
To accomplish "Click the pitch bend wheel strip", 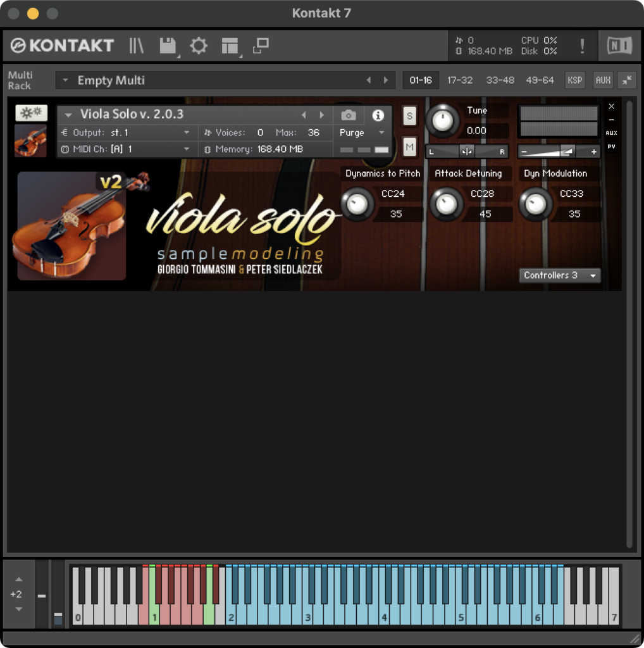I will click(x=42, y=595).
